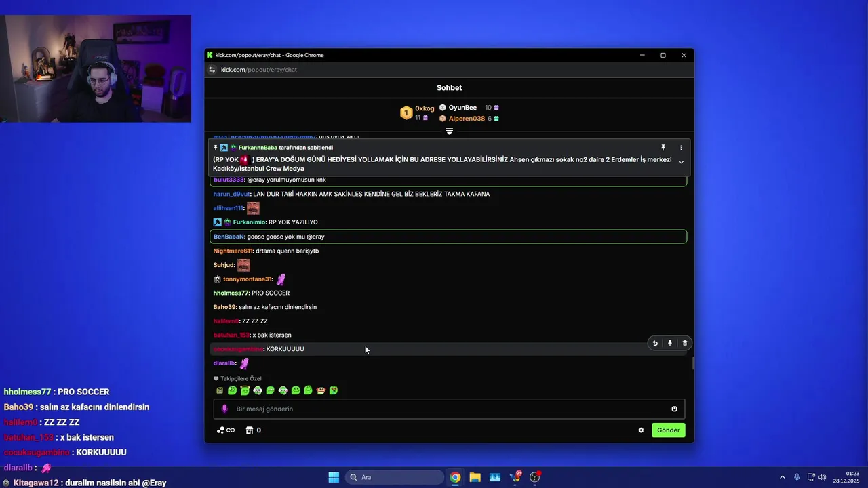Open the Photos app on the taskbar
This screenshot has width=868, height=488.
pos(494,477)
